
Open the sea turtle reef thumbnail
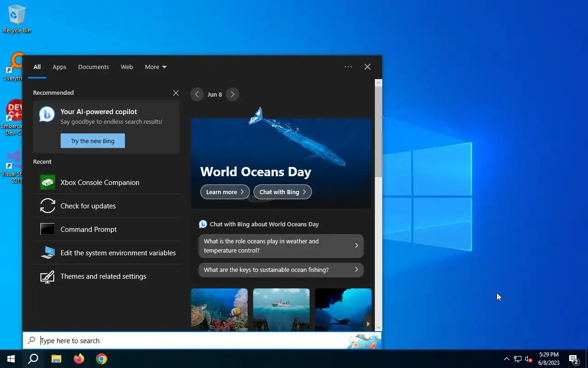[x=219, y=309]
